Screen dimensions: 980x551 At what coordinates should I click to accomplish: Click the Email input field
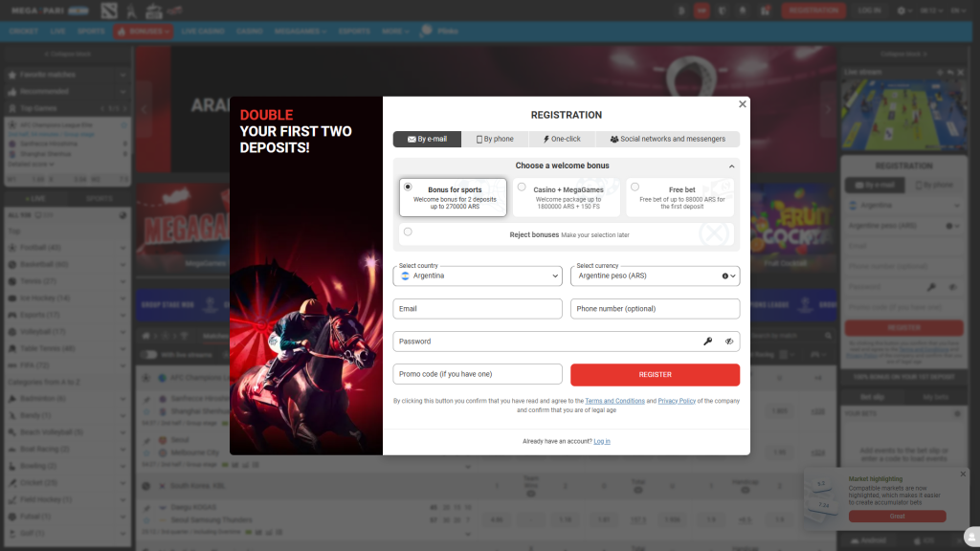coord(477,308)
